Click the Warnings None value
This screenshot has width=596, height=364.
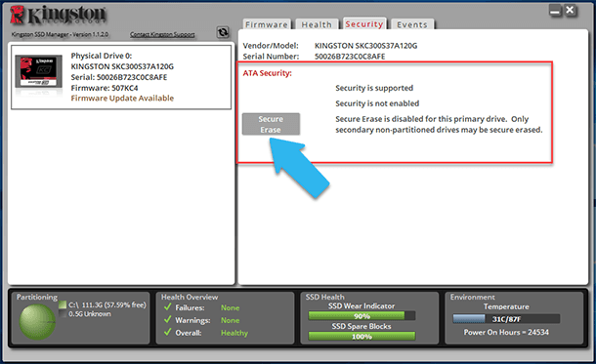coord(230,320)
